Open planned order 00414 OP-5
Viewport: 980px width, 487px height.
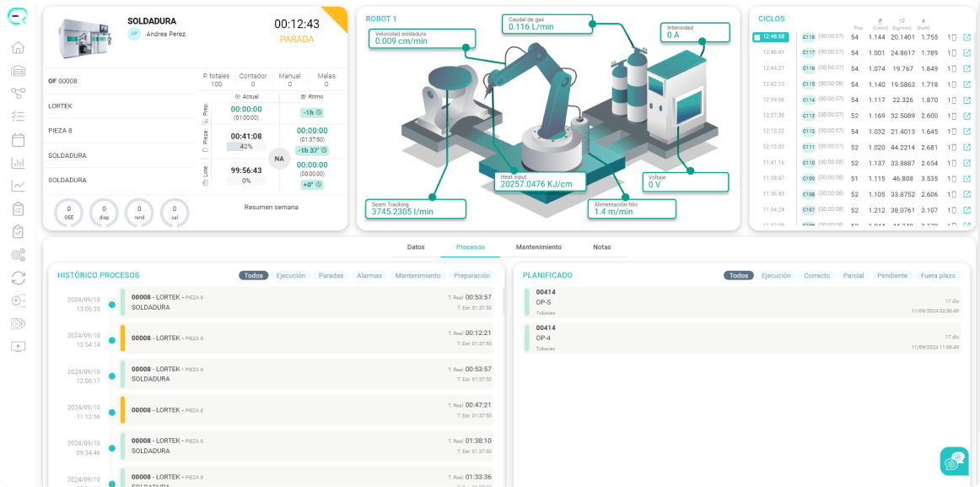pos(742,302)
